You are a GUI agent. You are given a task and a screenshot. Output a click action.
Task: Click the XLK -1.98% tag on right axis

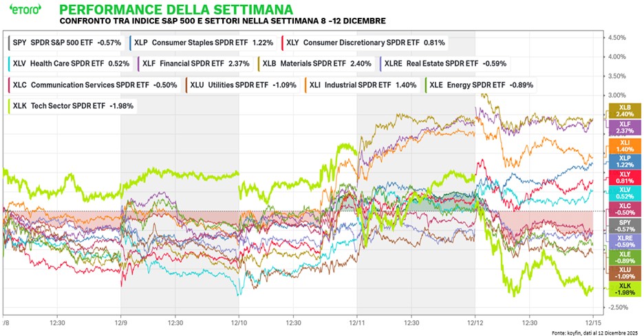coord(621,289)
